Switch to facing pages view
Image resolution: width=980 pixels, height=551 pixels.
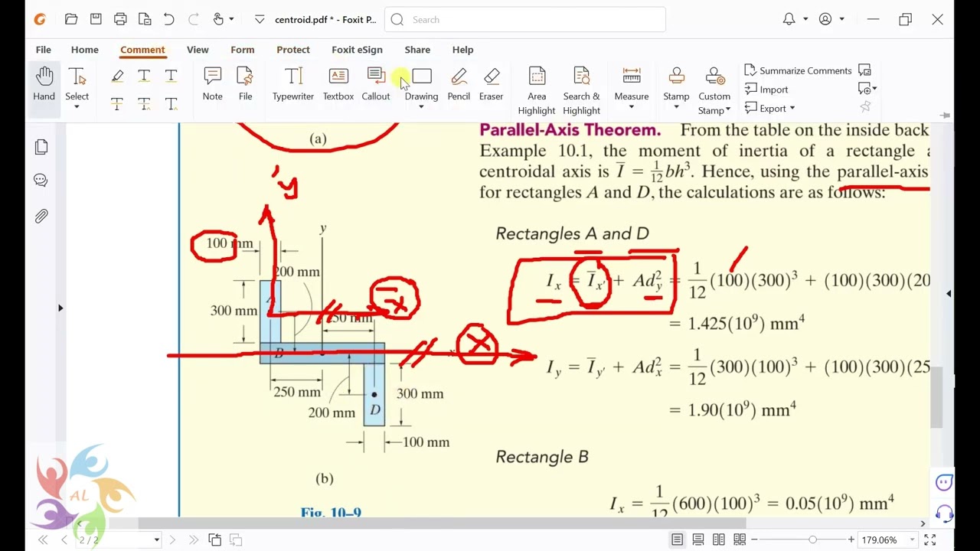click(718, 540)
